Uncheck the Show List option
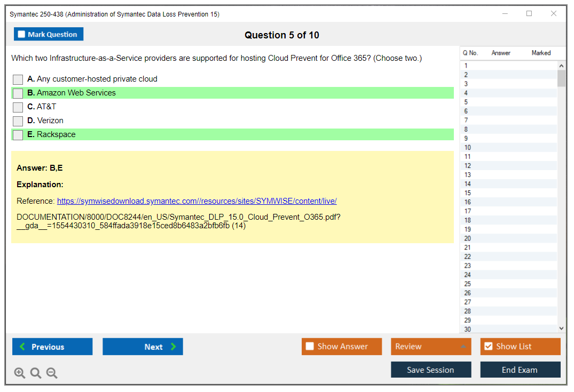574x392 pixels. (488, 347)
